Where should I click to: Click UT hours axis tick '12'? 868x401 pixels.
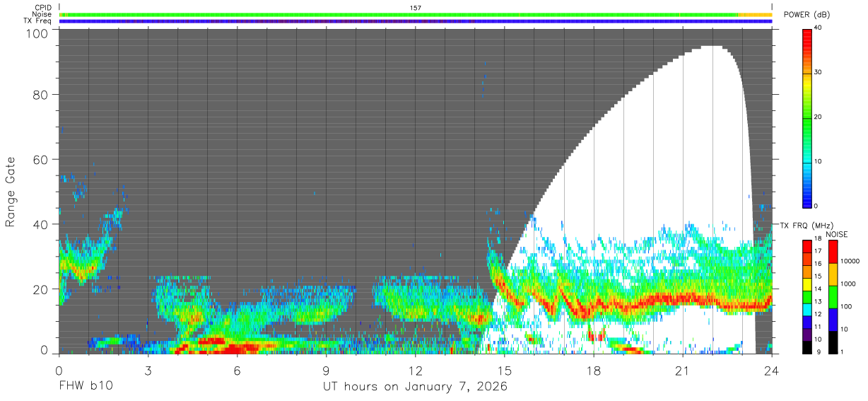416,370
